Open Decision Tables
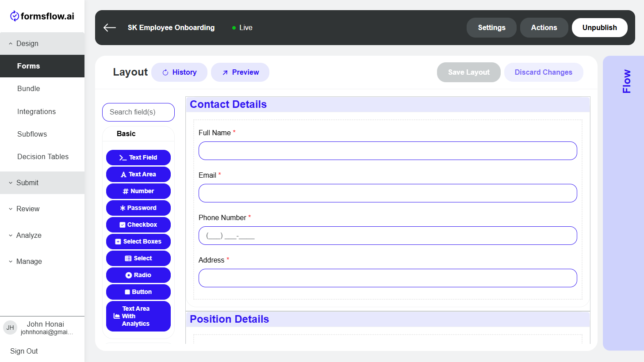 click(x=42, y=156)
